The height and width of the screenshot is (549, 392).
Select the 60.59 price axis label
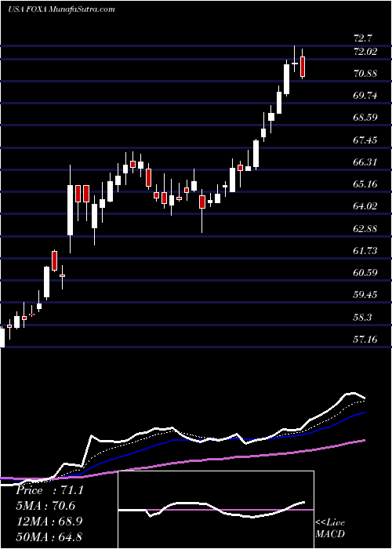click(x=365, y=273)
